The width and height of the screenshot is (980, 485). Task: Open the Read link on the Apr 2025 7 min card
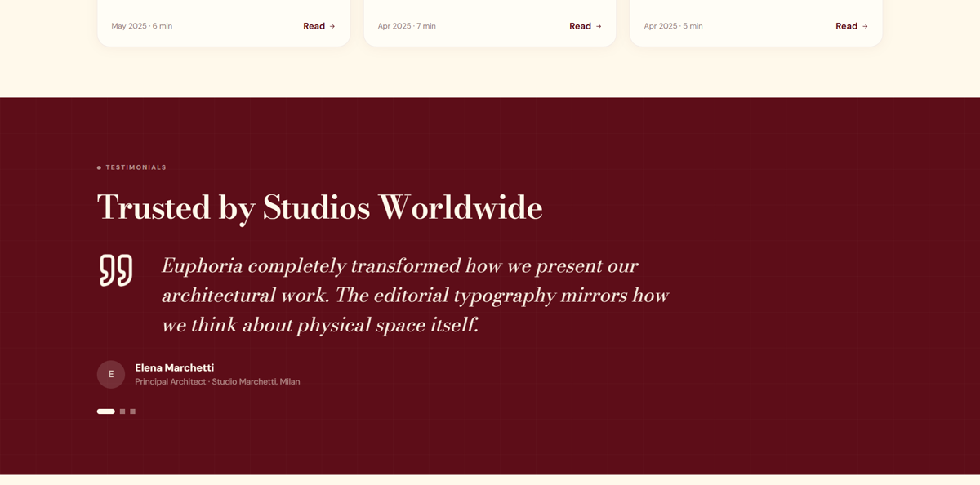[x=586, y=26]
